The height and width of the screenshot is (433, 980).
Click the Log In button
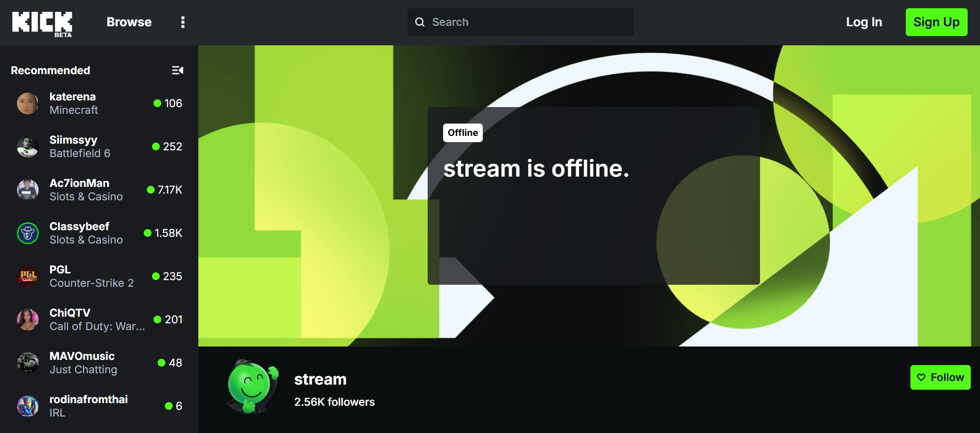(x=864, y=22)
